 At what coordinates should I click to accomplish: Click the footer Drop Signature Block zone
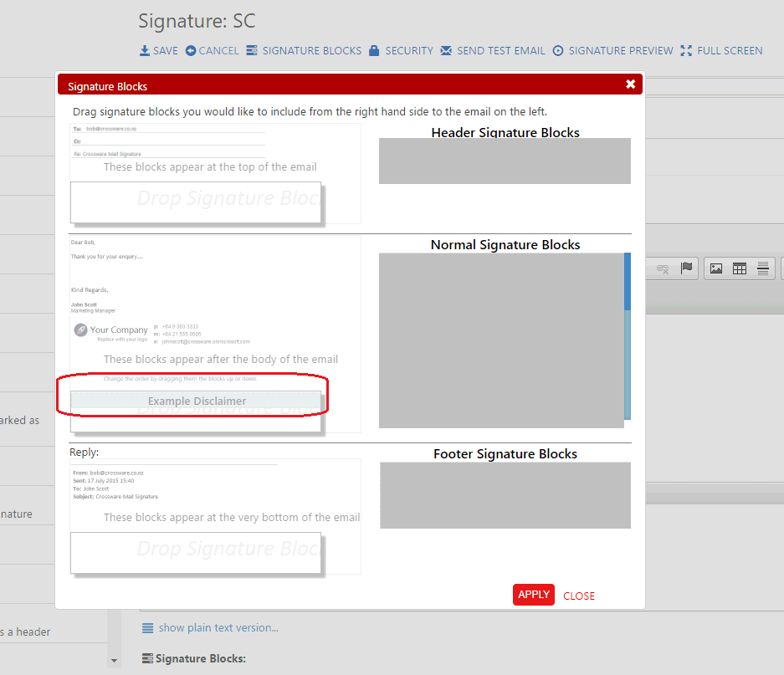click(x=196, y=553)
